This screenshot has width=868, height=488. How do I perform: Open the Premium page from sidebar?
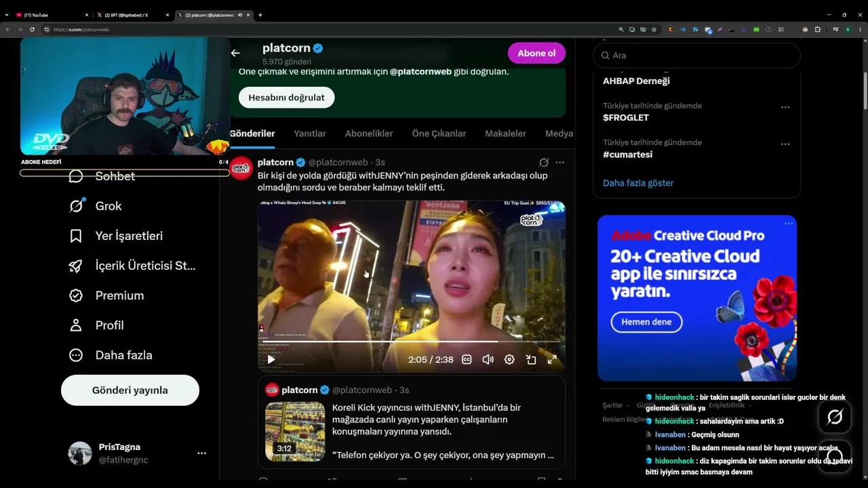(106, 296)
